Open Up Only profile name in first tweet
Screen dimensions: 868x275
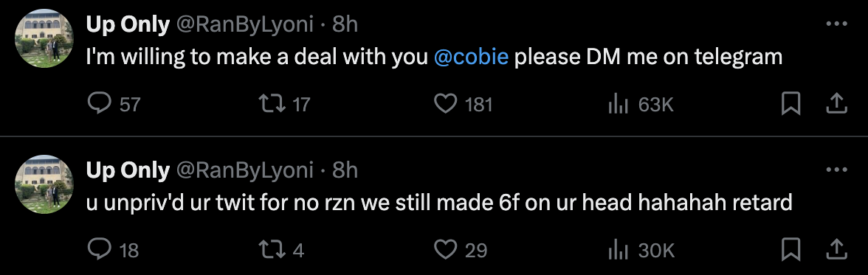(x=128, y=24)
